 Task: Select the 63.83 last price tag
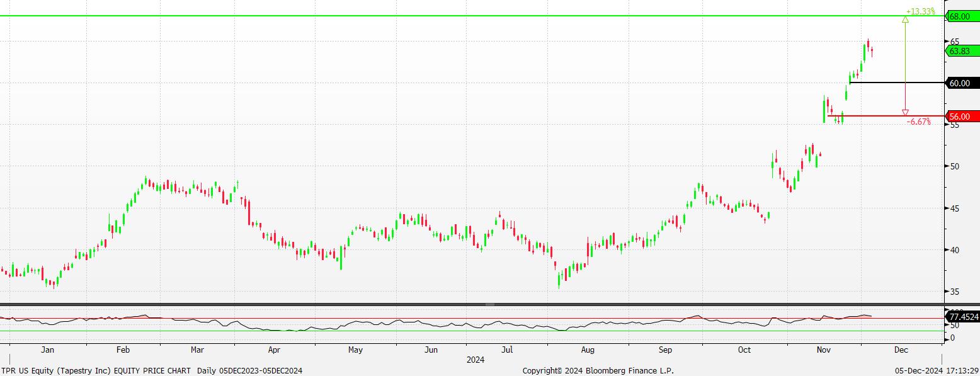pyautogui.click(x=962, y=51)
